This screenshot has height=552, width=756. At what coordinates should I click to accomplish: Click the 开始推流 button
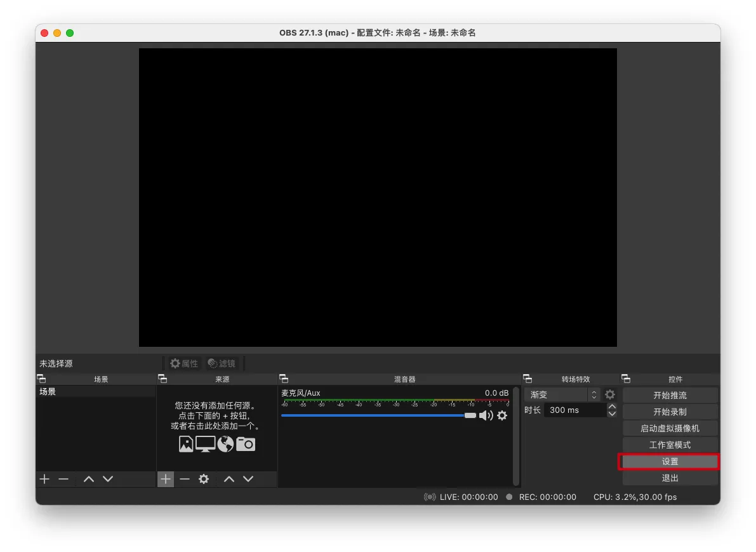pyautogui.click(x=670, y=395)
